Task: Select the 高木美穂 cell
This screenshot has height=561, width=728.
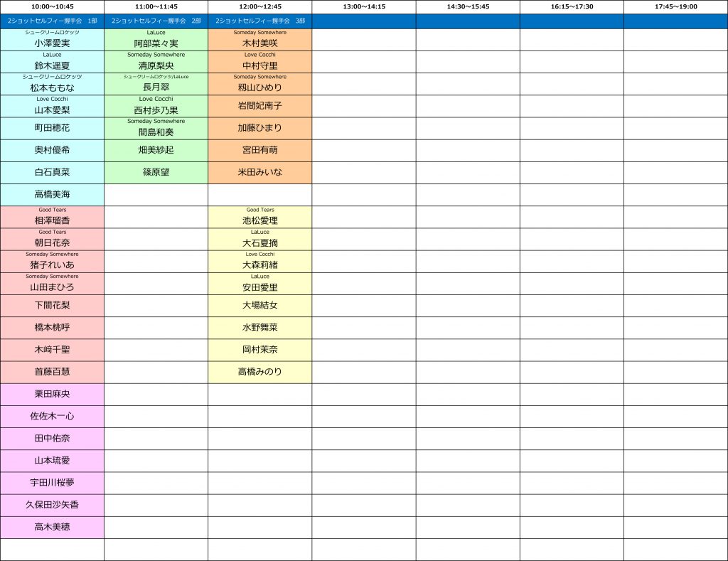Action: click(x=52, y=527)
